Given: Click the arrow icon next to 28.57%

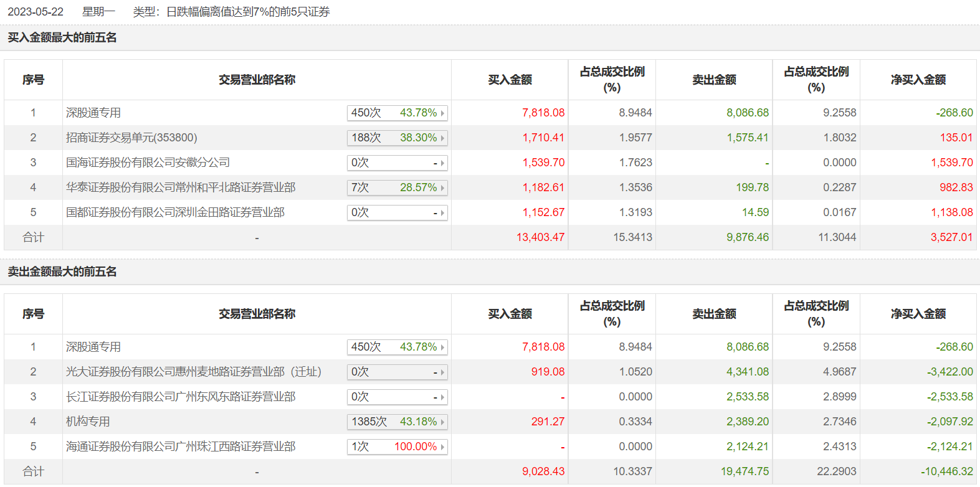Looking at the screenshot, I should (442, 188).
